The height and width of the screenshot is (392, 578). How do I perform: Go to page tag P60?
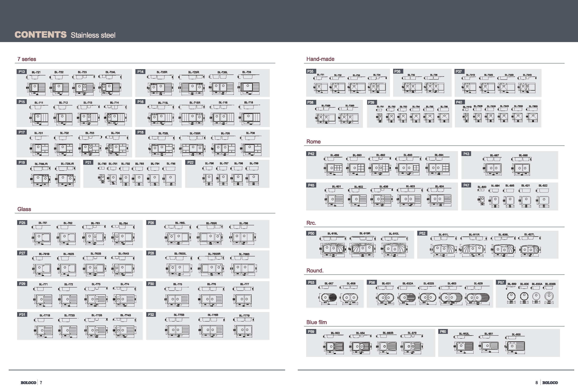coord(443,331)
